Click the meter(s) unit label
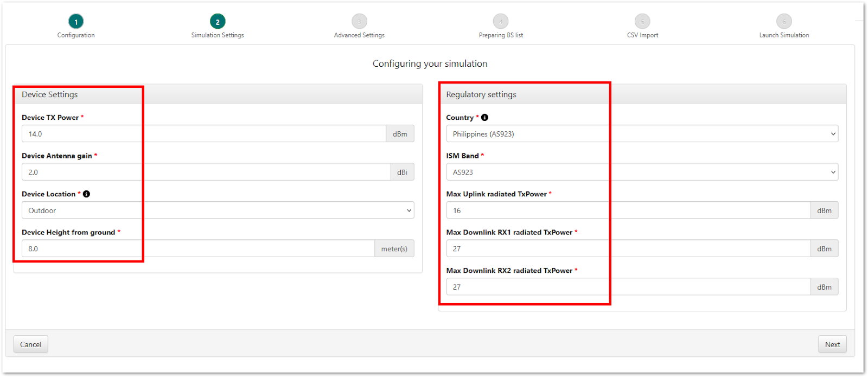 pyautogui.click(x=394, y=248)
